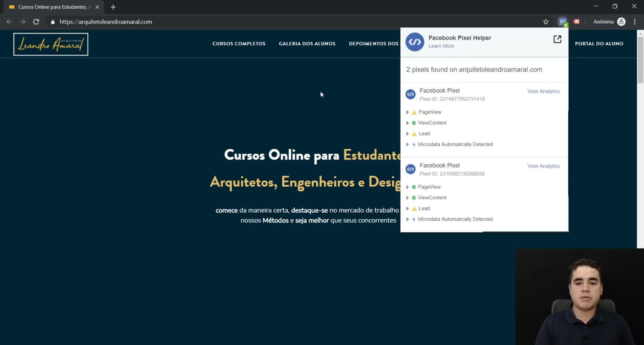This screenshot has height=345, width=644.
Task: Click the Lead warning icon in first pixel
Action: click(414, 134)
